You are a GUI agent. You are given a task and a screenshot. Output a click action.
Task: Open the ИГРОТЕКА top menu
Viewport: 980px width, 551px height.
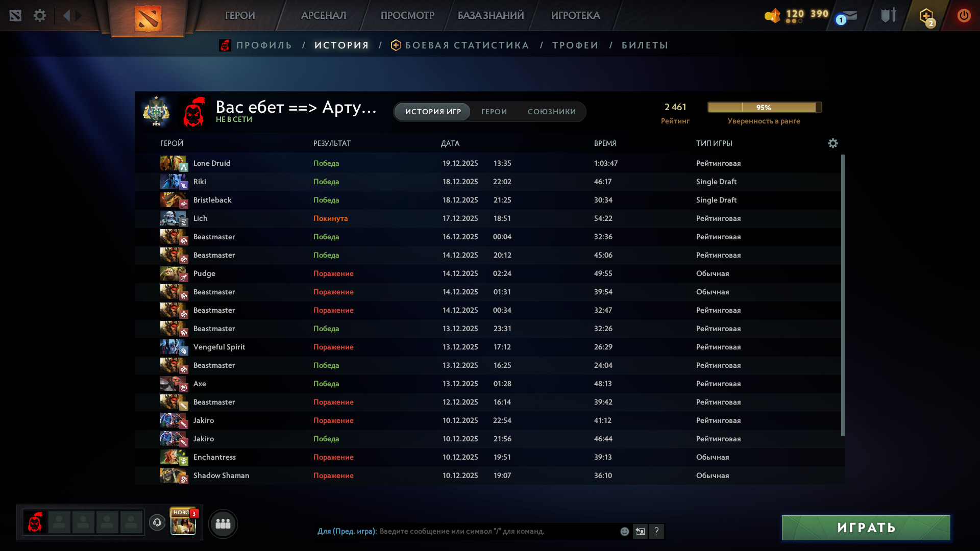point(576,15)
